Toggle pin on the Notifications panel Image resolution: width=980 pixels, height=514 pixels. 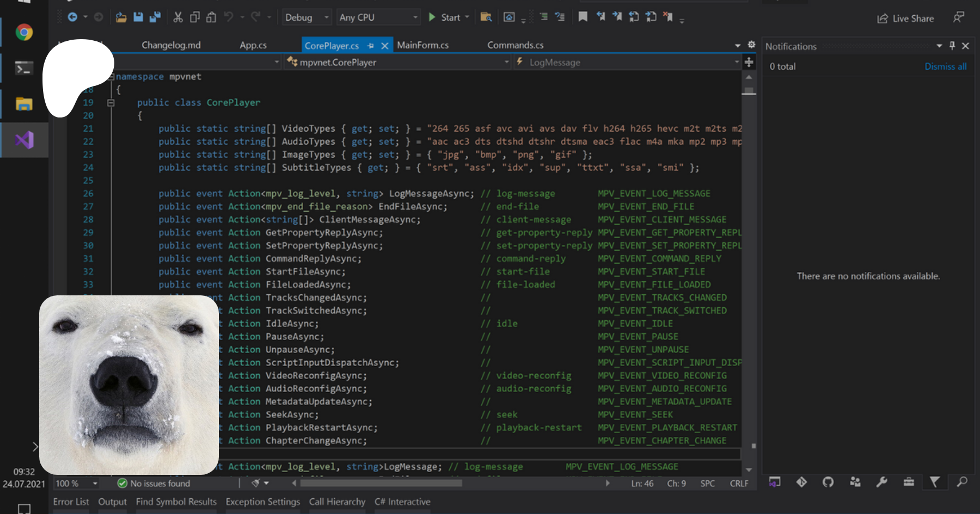[952, 46]
